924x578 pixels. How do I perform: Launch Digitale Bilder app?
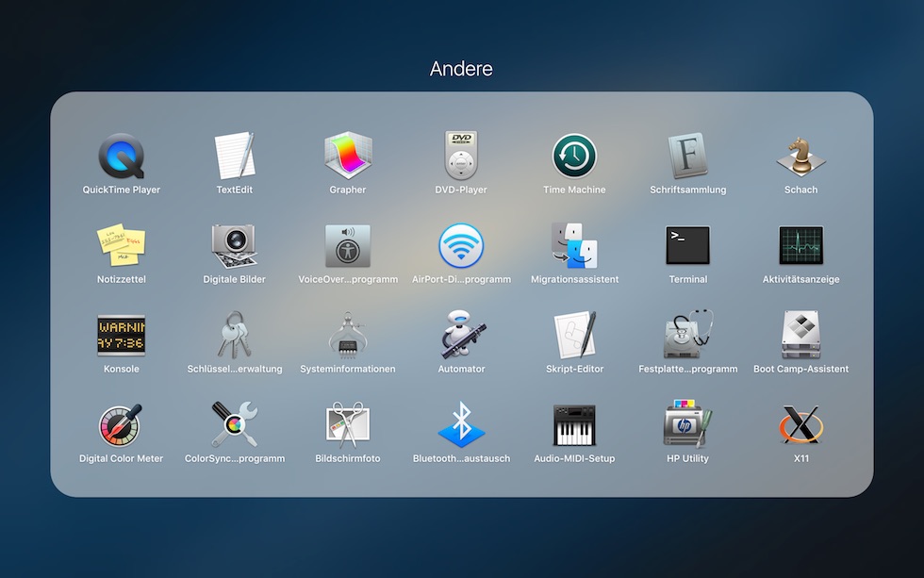(235, 245)
